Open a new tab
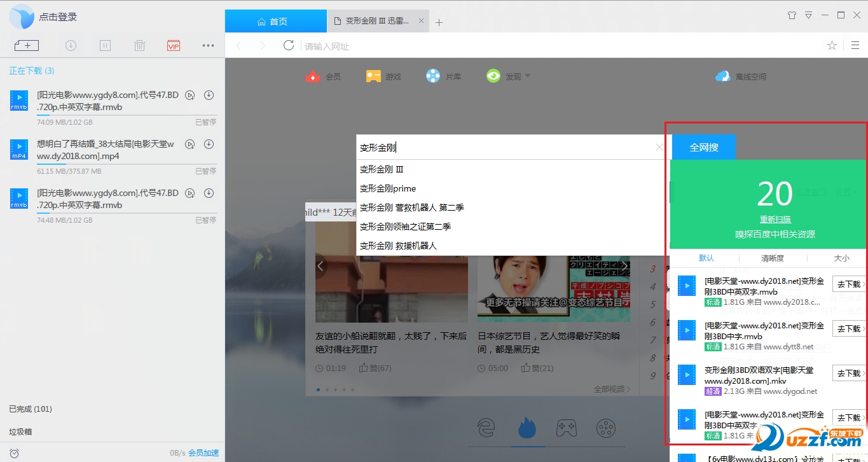The image size is (868, 462). pyautogui.click(x=439, y=22)
